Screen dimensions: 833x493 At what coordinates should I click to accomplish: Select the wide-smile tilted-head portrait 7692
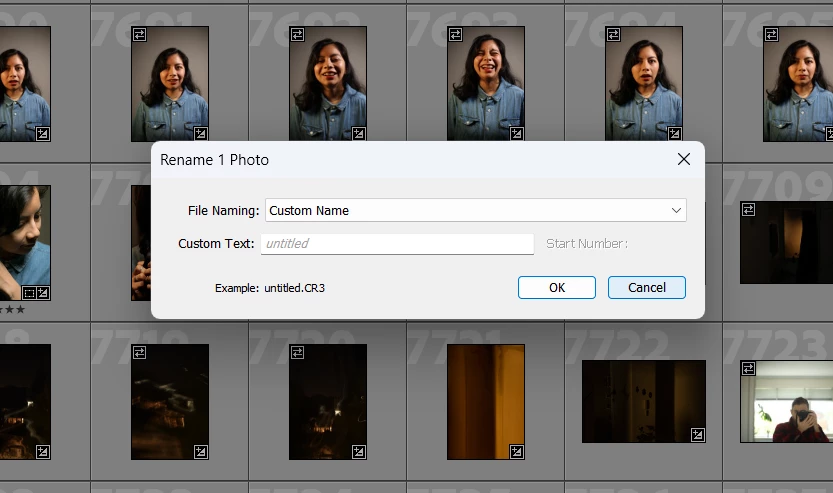coord(328,84)
